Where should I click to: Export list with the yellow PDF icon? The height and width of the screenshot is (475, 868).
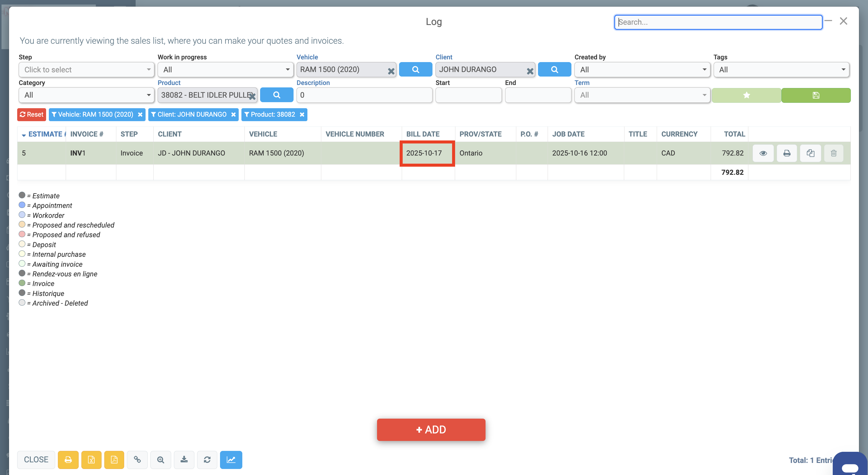coord(114,460)
